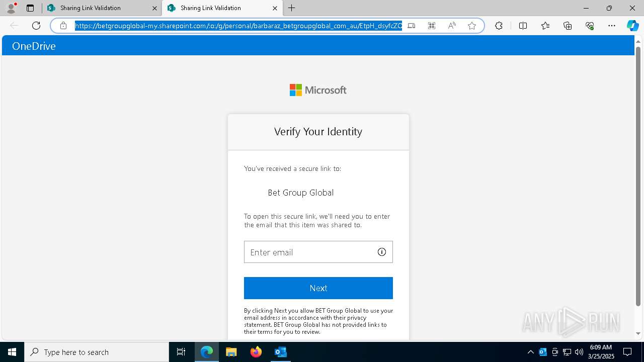Open Settings and more ellipsis menu
This screenshot has height=362, width=644.
612,26
